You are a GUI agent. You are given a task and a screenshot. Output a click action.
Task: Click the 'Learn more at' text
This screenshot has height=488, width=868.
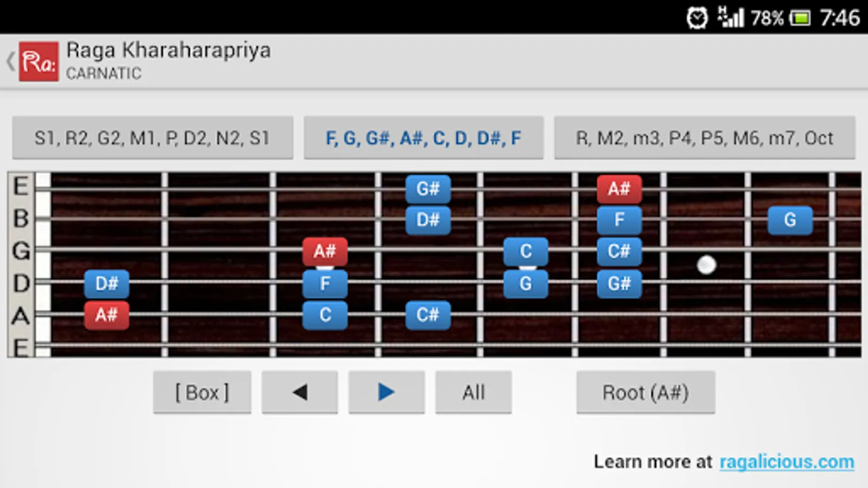[x=653, y=461]
